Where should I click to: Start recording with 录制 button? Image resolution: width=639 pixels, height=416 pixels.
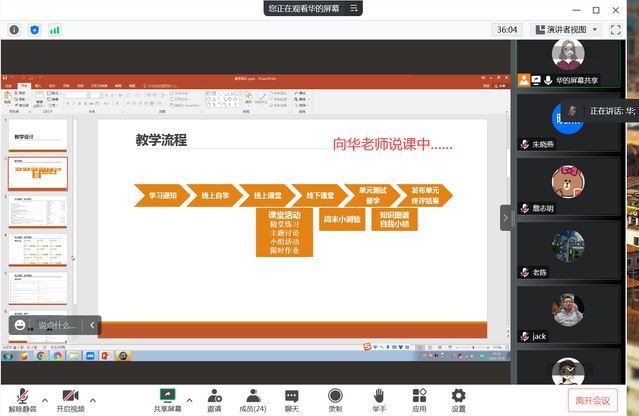335,399
